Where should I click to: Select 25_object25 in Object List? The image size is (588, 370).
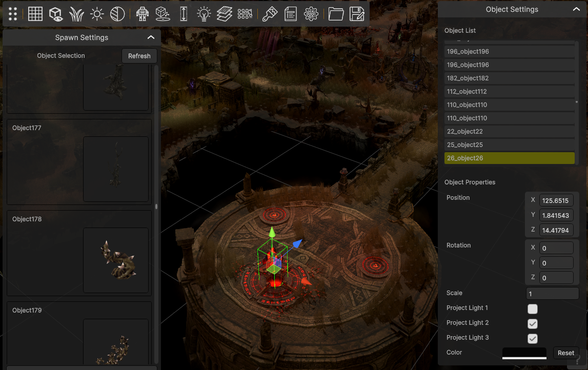tap(509, 145)
